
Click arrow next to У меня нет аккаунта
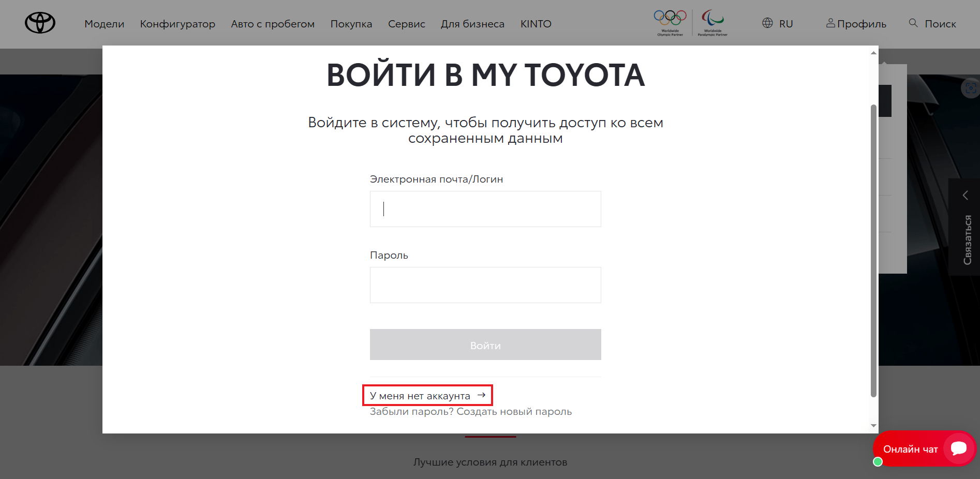[x=482, y=395]
